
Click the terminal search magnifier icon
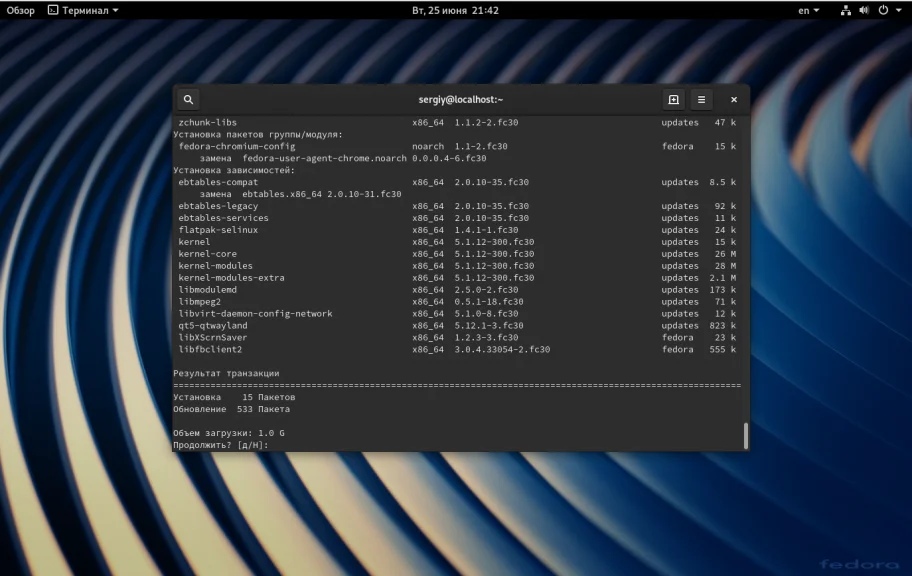coord(188,100)
